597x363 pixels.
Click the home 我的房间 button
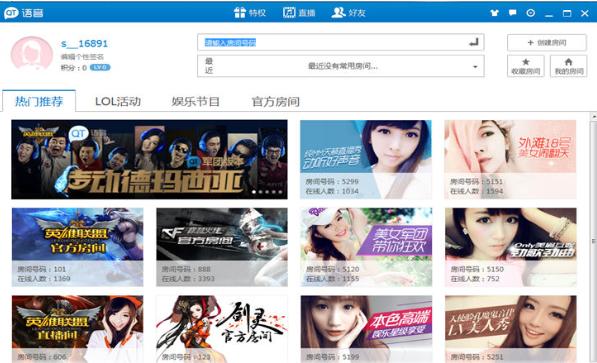pos(568,66)
